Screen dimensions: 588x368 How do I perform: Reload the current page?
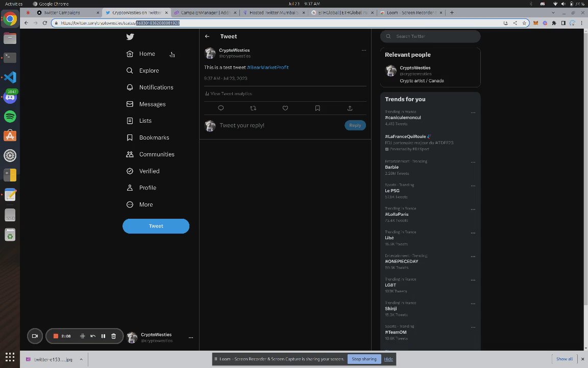point(44,23)
